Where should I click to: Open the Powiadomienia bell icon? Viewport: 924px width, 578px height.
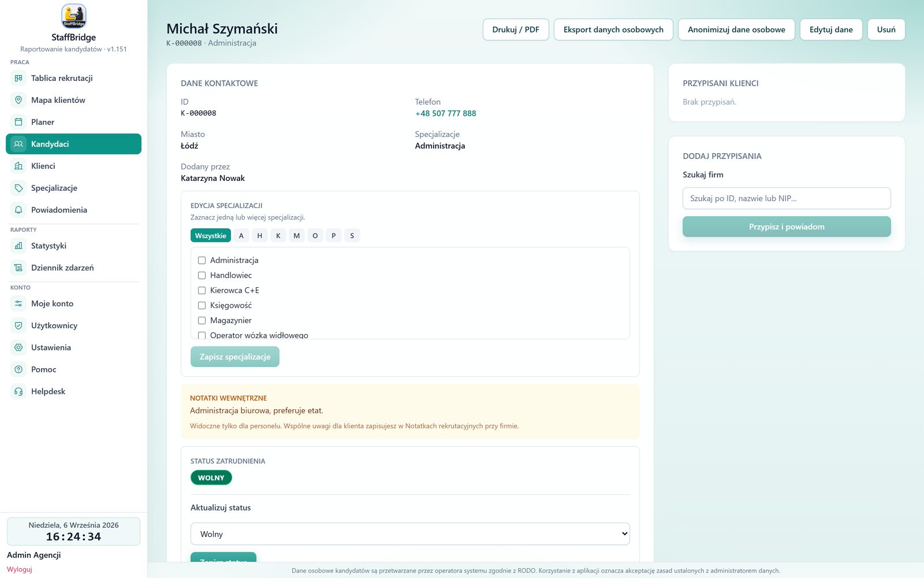pyautogui.click(x=18, y=210)
